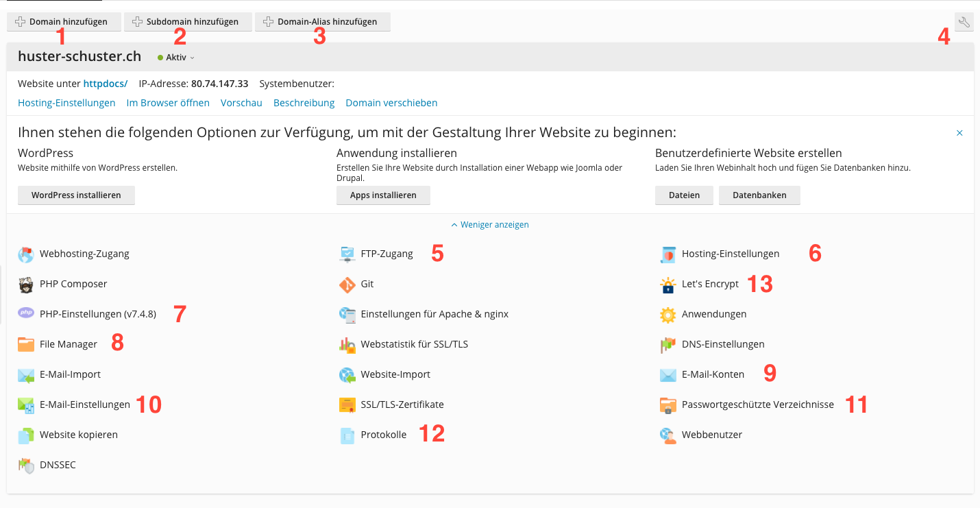The width and height of the screenshot is (980, 508).
Task: Click Domain hinzufügen button
Action: [x=63, y=22]
